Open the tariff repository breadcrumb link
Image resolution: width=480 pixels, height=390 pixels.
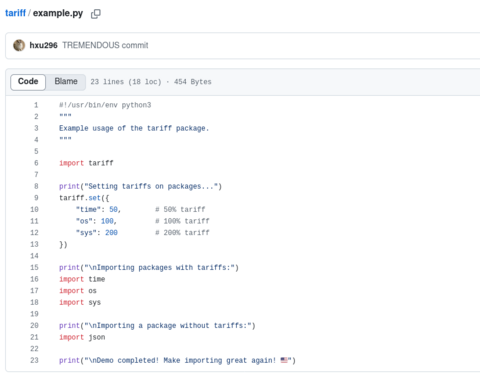pyautogui.click(x=15, y=13)
